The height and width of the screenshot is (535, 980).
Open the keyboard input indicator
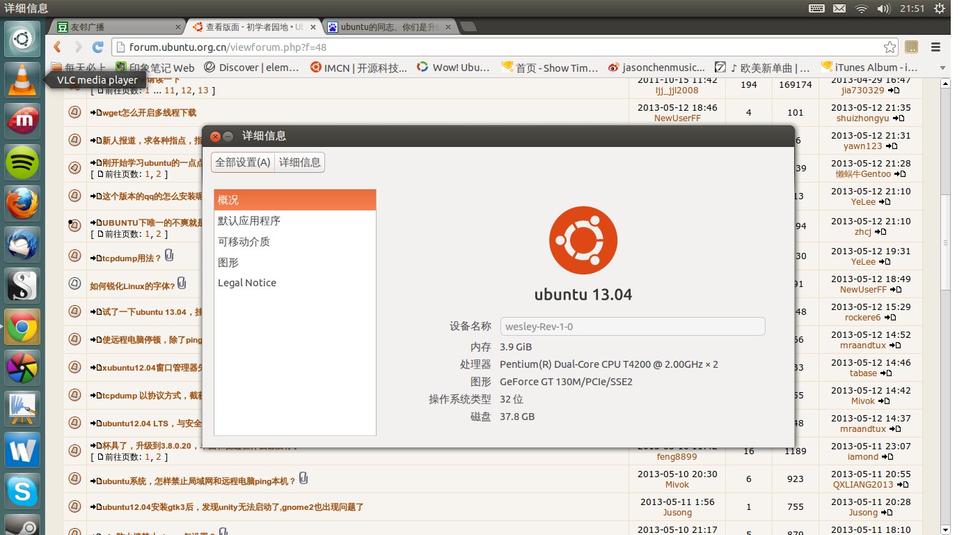click(x=817, y=8)
